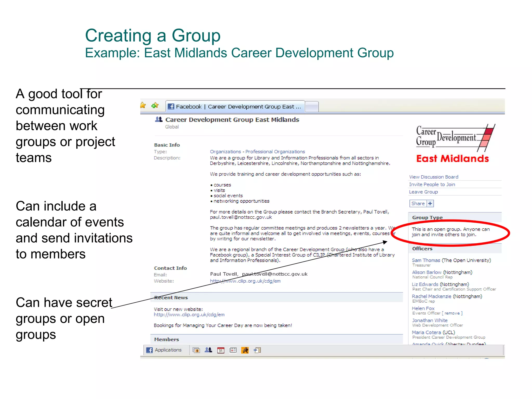Image resolution: width=532 pixels, height=399 pixels.
Task: Click the Career Development Group East Midlands heading
Action: click(232, 120)
